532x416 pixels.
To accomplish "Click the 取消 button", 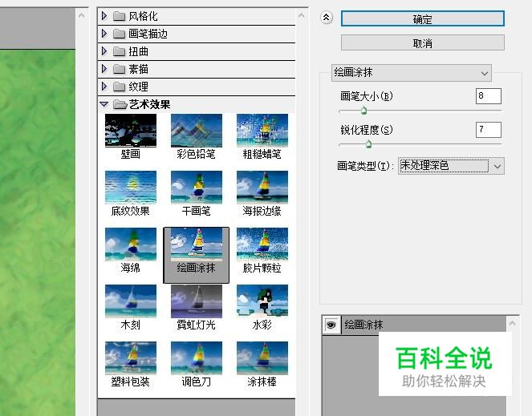I will pyautogui.click(x=422, y=43).
